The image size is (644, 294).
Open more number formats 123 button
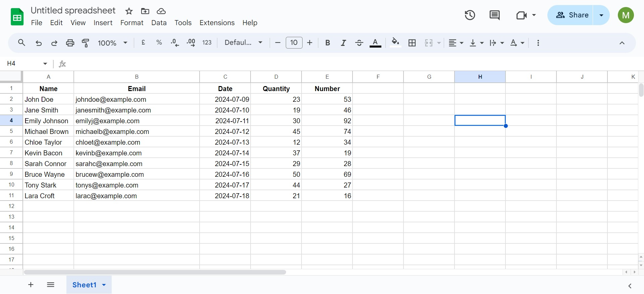click(207, 43)
